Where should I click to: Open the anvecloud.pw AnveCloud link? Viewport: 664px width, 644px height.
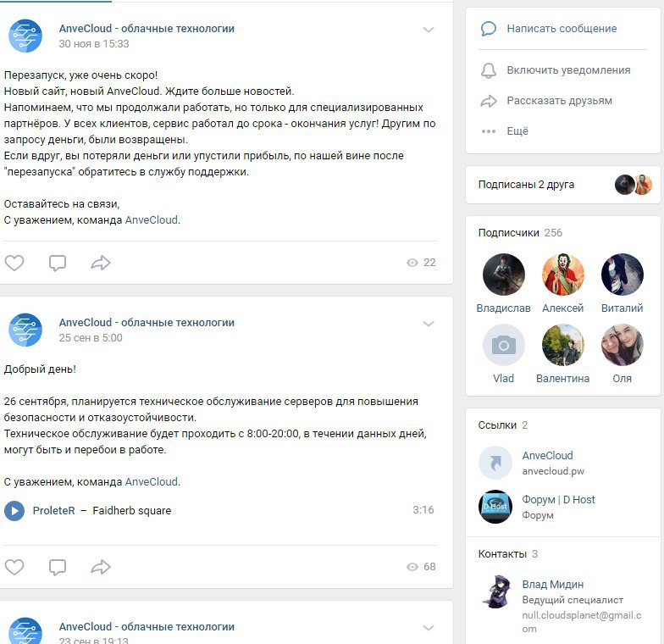pos(552,463)
